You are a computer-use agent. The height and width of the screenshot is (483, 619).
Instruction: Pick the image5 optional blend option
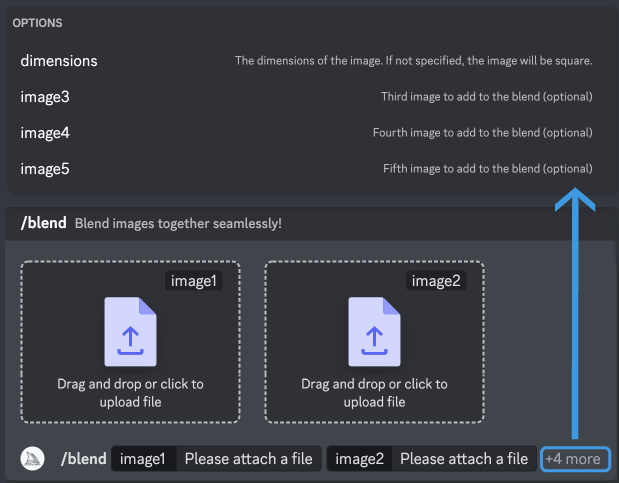click(306, 169)
